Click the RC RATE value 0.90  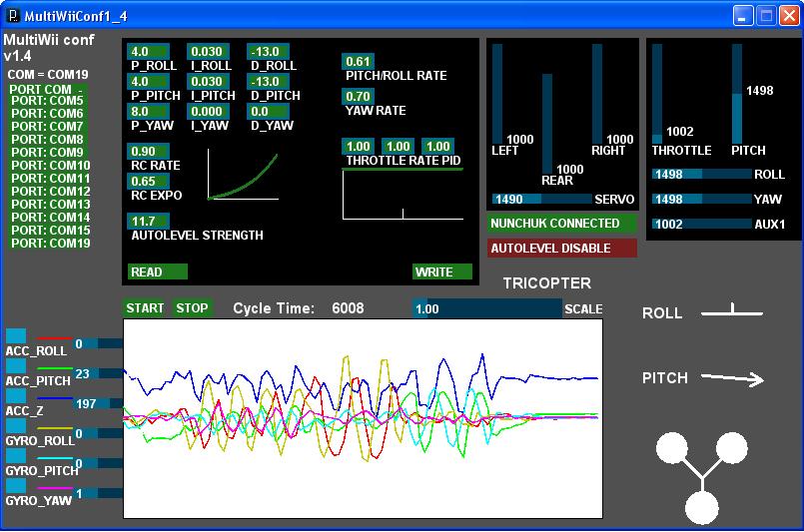pyautogui.click(x=148, y=151)
